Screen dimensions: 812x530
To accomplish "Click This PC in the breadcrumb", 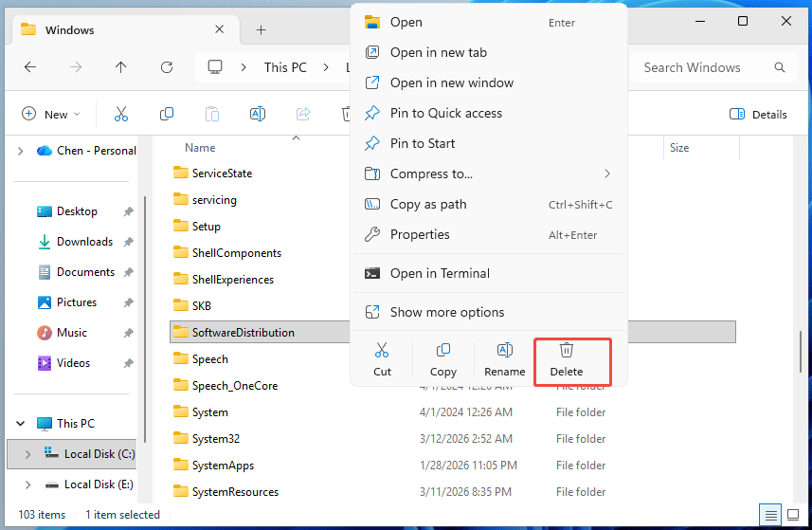I will pos(285,67).
